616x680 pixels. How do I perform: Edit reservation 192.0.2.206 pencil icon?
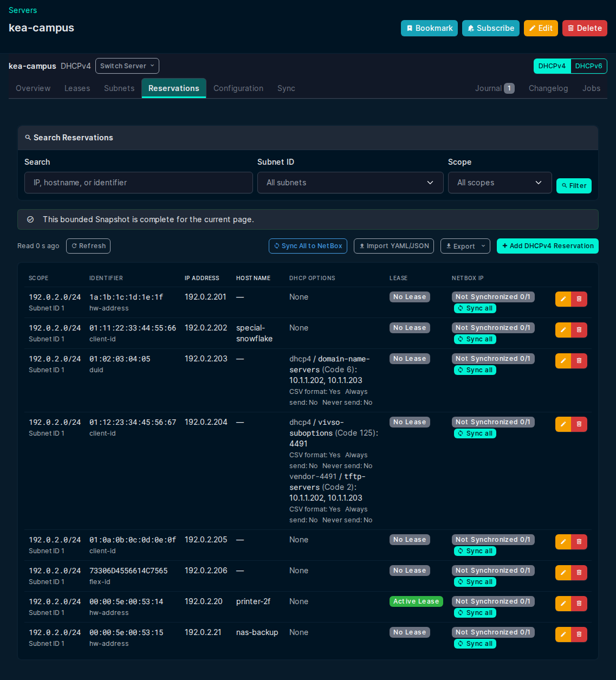click(x=563, y=573)
